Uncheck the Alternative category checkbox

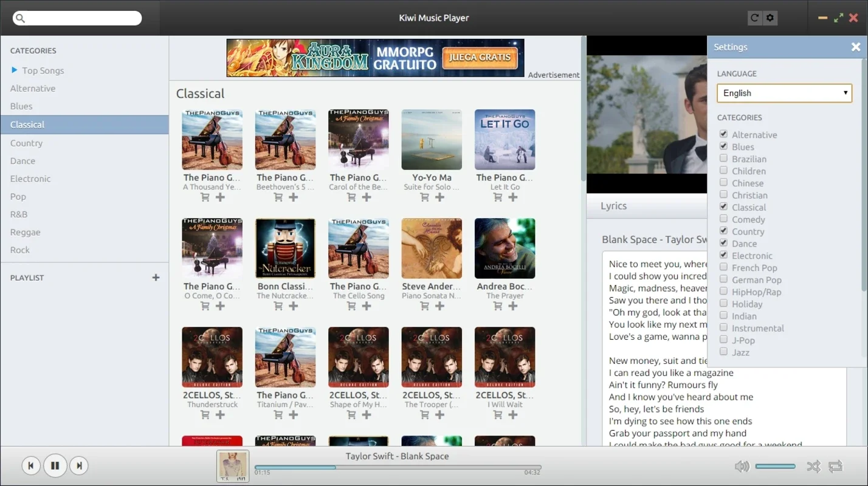723,134
